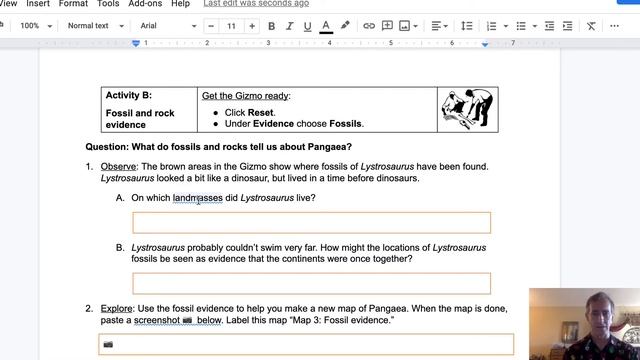Open more toolbar options ellipsis

click(x=614, y=26)
